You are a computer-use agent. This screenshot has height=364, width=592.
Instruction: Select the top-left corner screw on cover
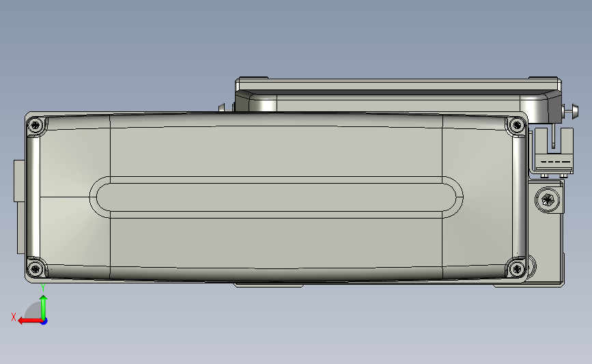[36, 125]
